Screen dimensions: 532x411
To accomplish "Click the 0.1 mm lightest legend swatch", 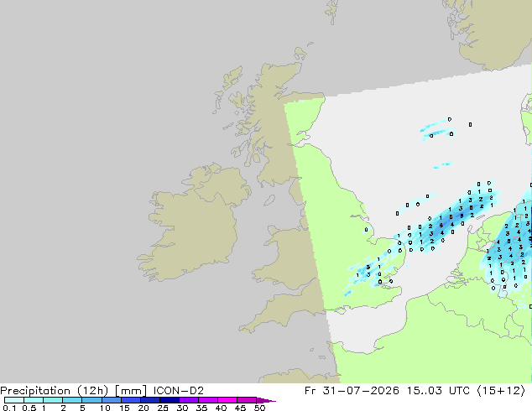I will (x=14, y=400).
